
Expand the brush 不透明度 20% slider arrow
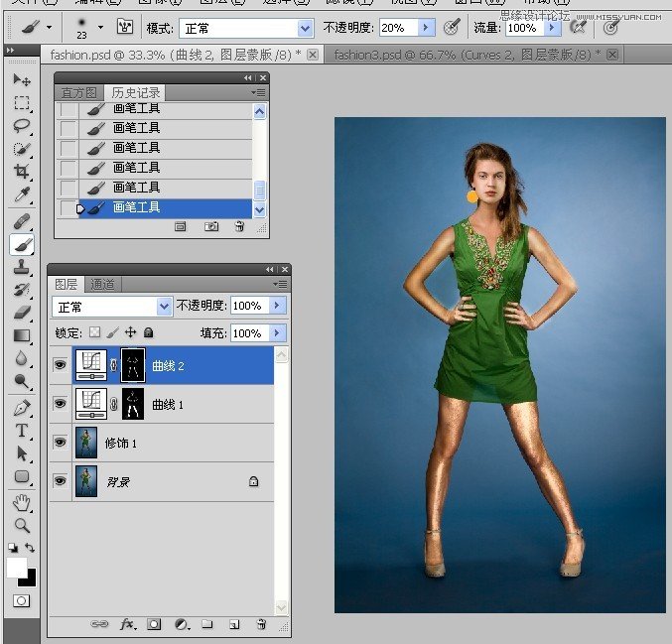pos(427,28)
